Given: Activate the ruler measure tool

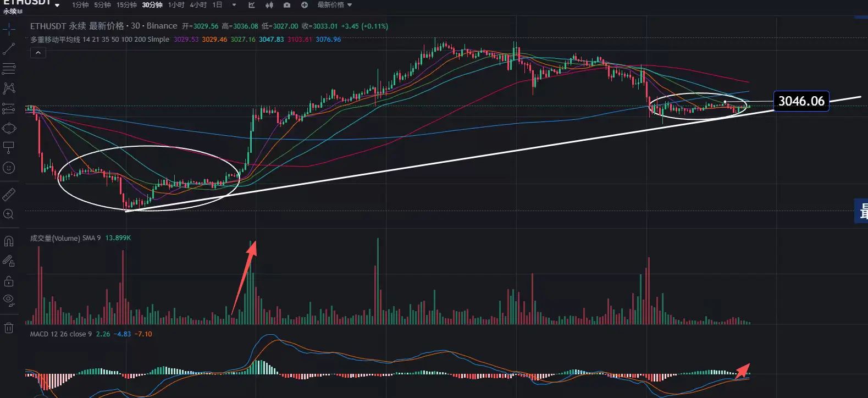Looking at the screenshot, I should (9, 195).
